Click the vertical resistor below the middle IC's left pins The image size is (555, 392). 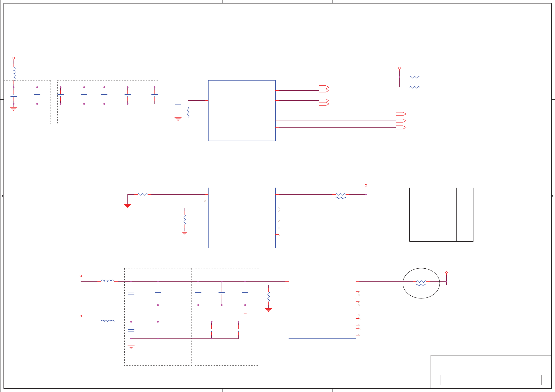pos(185,220)
